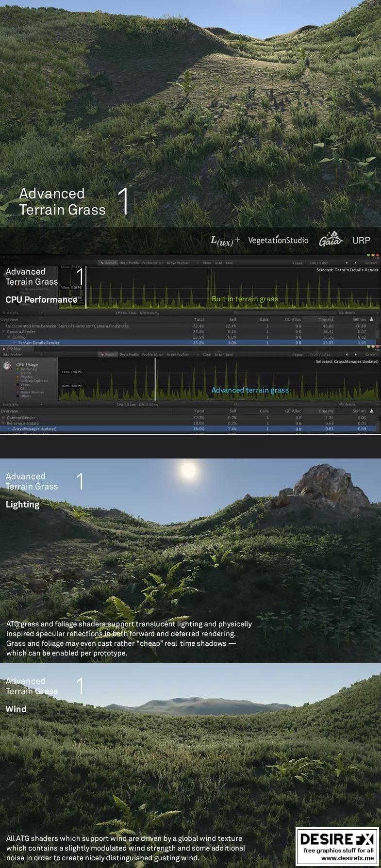381x868 pixels.
Task: Toggle Profile Editor in built-in grass profiler
Action: 152,263
